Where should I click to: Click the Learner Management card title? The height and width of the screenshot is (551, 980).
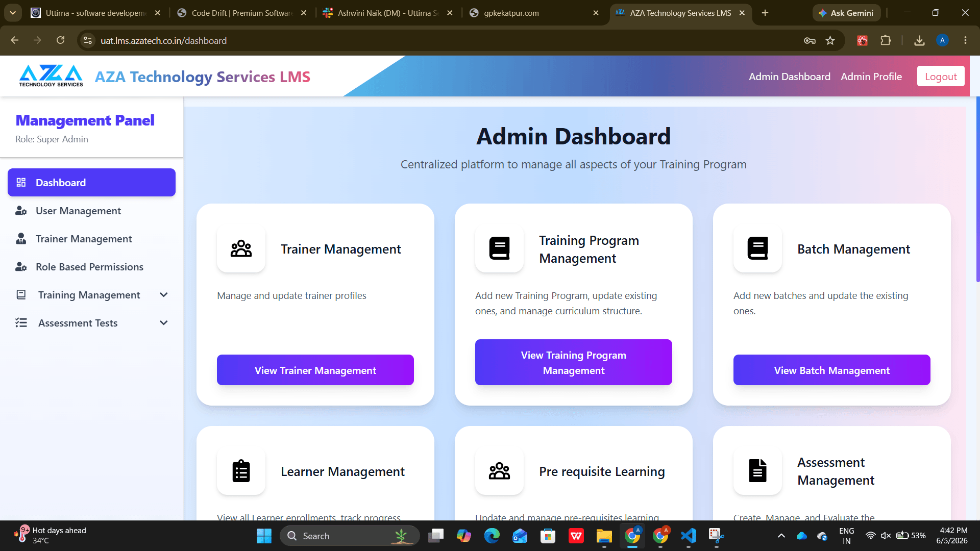pyautogui.click(x=342, y=471)
